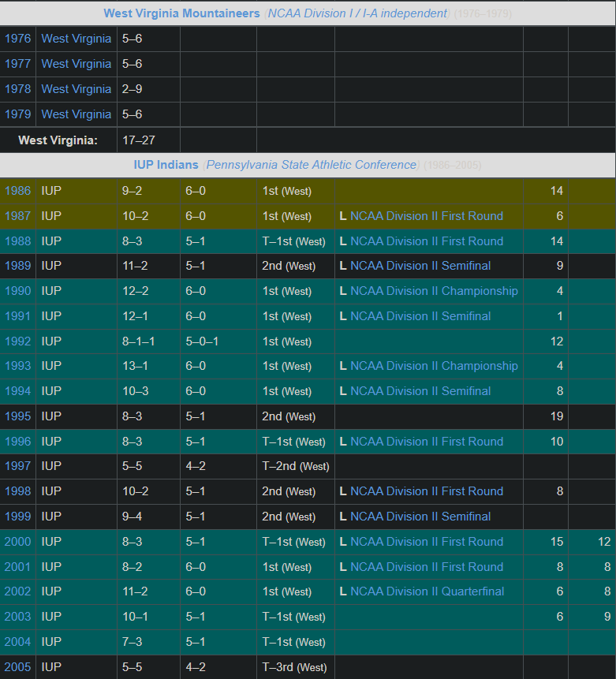616x679 pixels.
Task: Click the 2005 season year link
Action: point(18,667)
